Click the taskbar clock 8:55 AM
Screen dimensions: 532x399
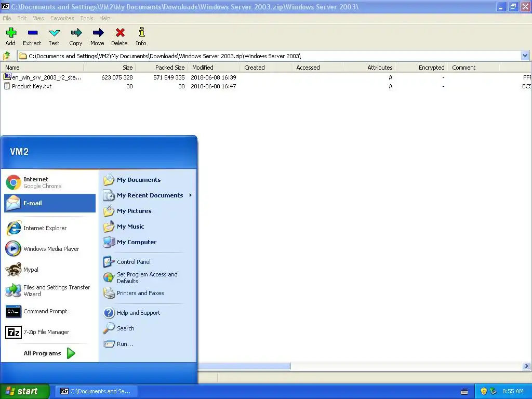click(513, 391)
